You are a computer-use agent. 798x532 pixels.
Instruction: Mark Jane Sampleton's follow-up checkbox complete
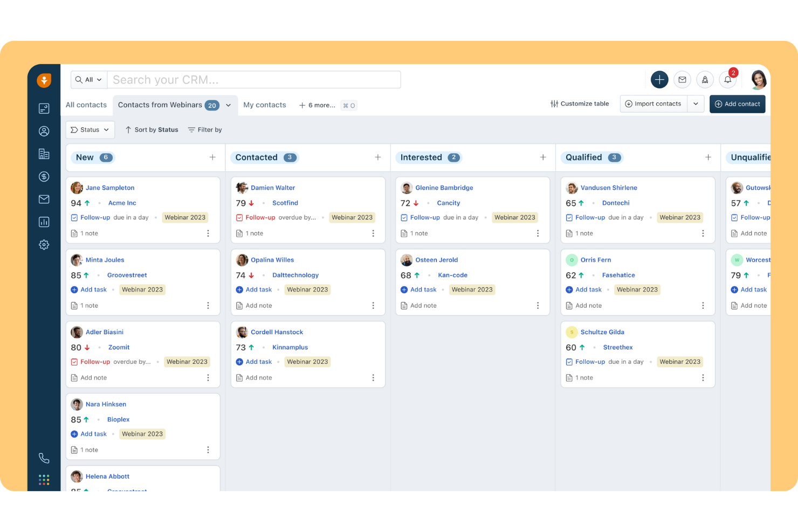(74, 217)
